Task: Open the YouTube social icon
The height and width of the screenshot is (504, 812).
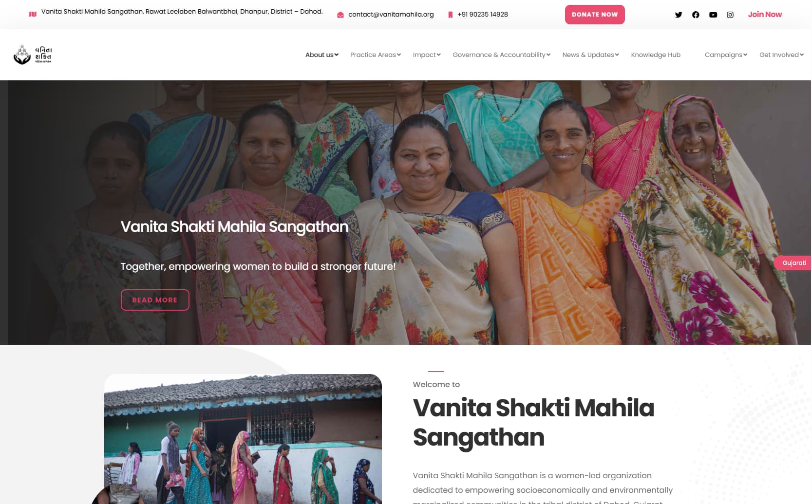Action: tap(713, 15)
